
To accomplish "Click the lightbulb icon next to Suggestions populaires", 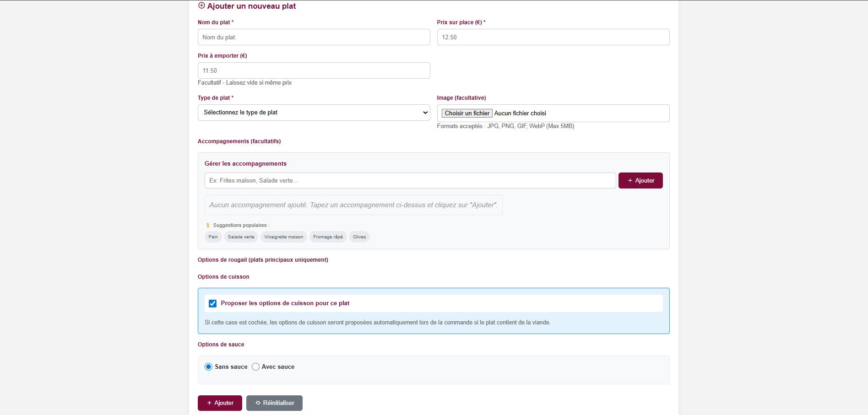I will click(x=208, y=225).
